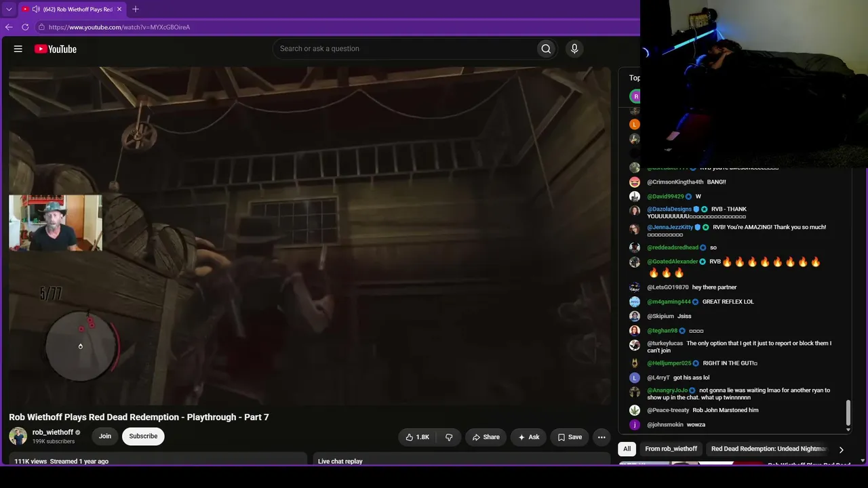Open @turkeylucas chat avatar
Screen dimensions: 868x488
[635, 344]
